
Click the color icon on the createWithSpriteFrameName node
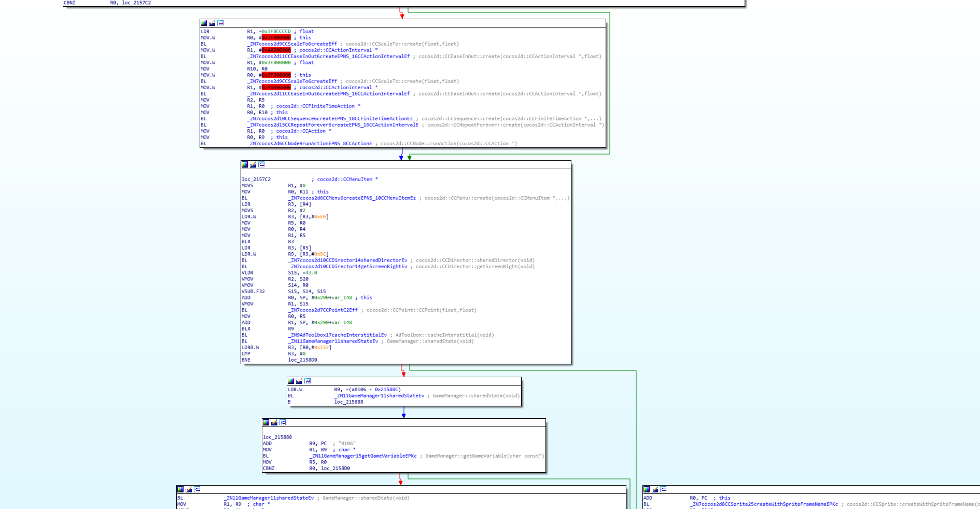click(x=647, y=489)
